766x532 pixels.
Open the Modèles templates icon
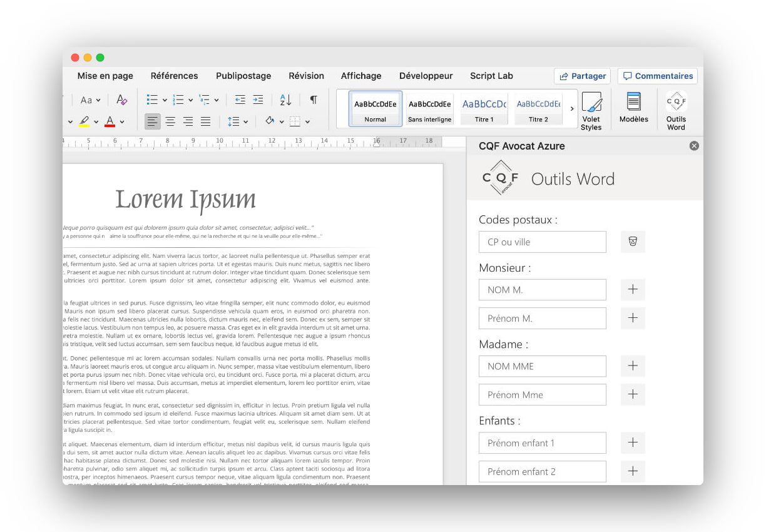point(634,108)
